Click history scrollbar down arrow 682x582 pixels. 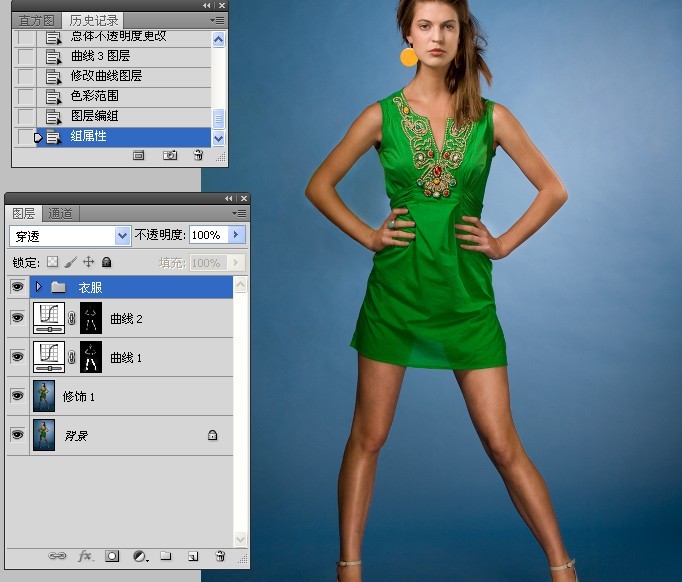[x=218, y=139]
